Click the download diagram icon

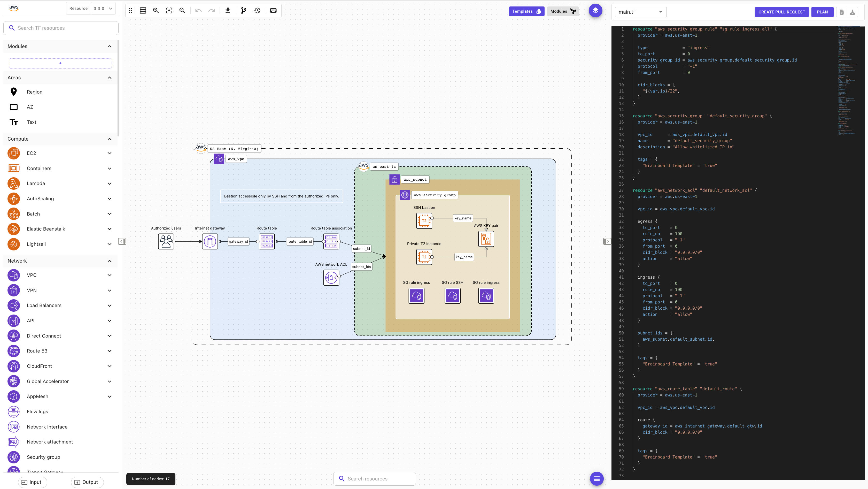pos(228,10)
